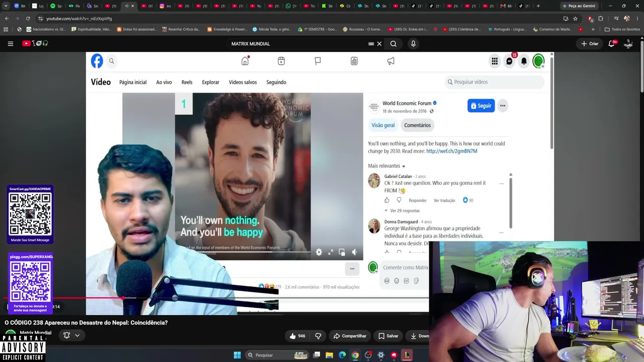Like the YouTube video with 946 likes

coord(297,336)
